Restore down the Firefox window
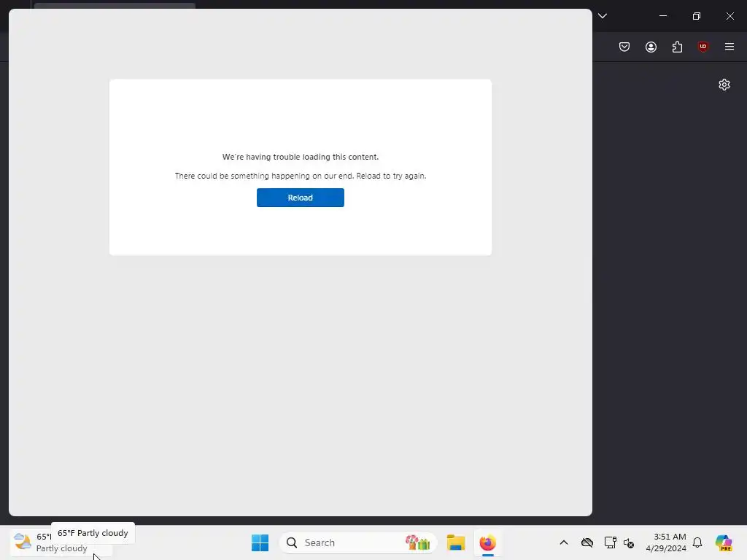 pos(697,16)
